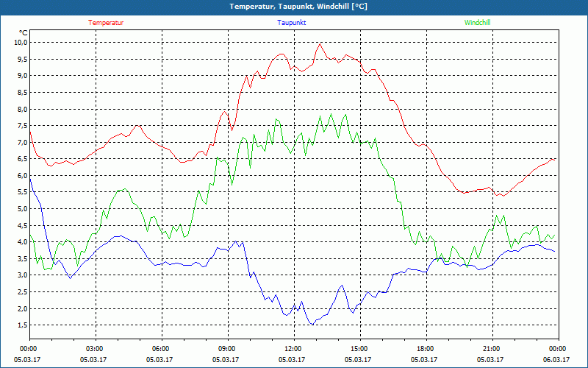588x368 pixels.
Task: Click the 18:00 time axis label
Action: pyautogui.click(x=426, y=348)
